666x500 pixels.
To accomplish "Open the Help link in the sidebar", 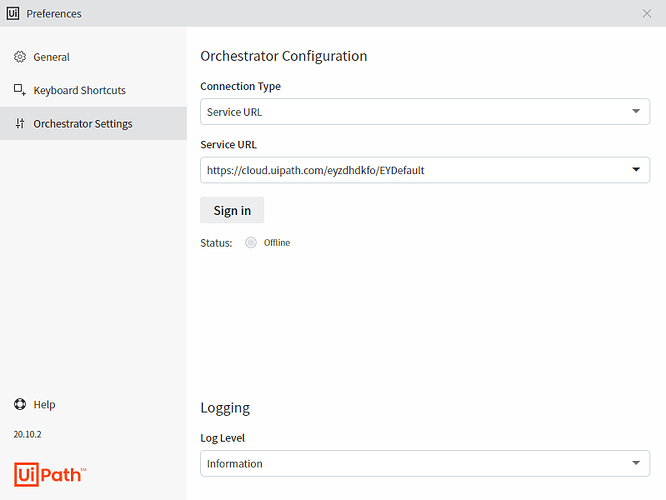I will pyautogui.click(x=35, y=404).
